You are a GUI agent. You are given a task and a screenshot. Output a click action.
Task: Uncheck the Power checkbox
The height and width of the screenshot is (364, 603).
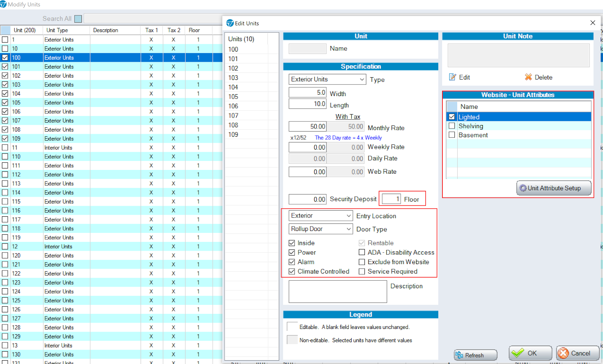click(x=292, y=252)
